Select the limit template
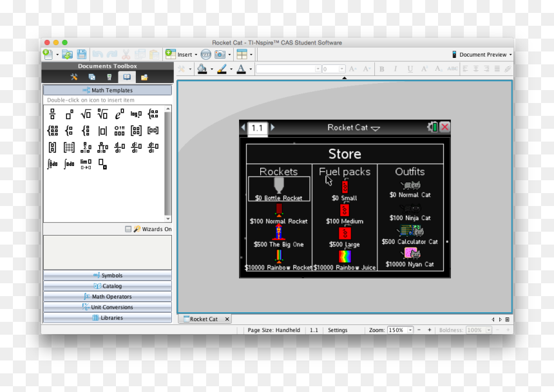554x392 pixels. [x=86, y=164]
